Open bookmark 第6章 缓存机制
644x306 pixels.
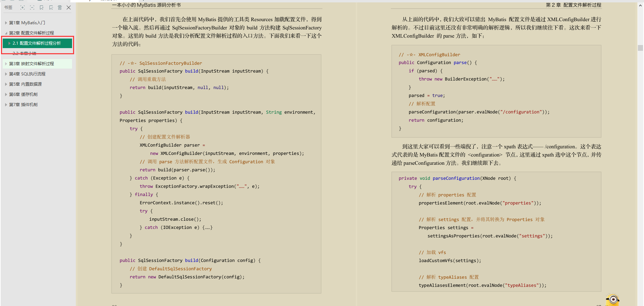pos(23,94)
